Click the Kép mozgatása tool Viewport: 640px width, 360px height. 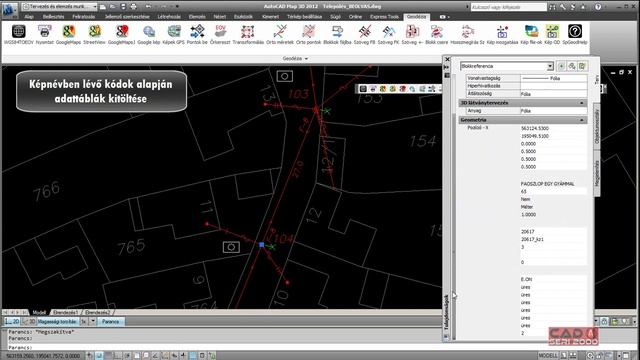coord(502,34)
